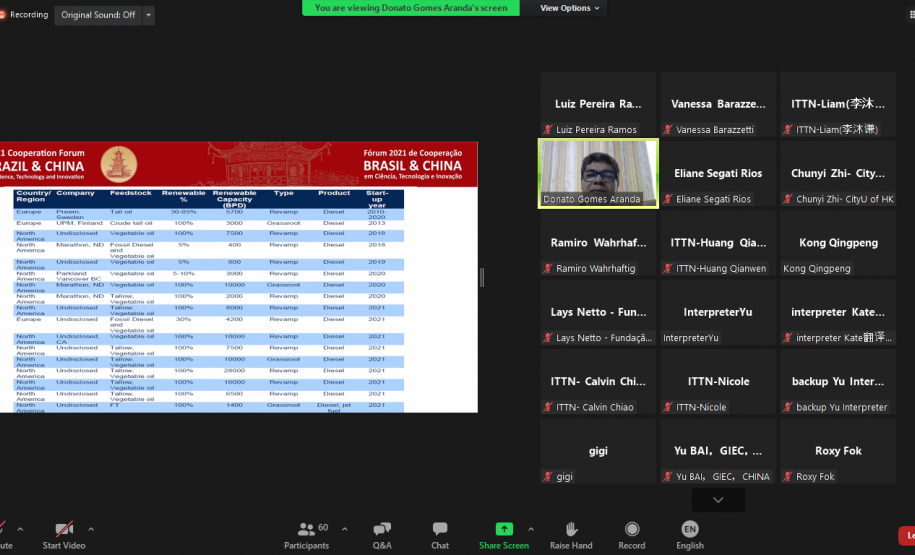
Task: Expand Share Screen options caret
Action: click(530, 528)
